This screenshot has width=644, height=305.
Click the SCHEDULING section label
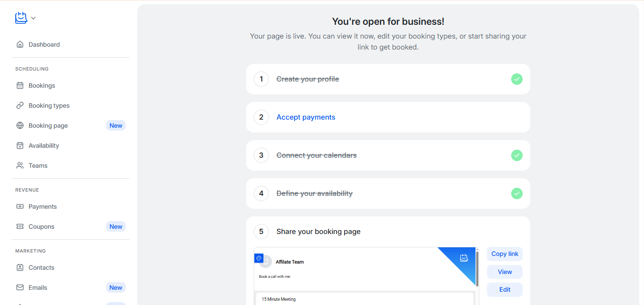32,69
